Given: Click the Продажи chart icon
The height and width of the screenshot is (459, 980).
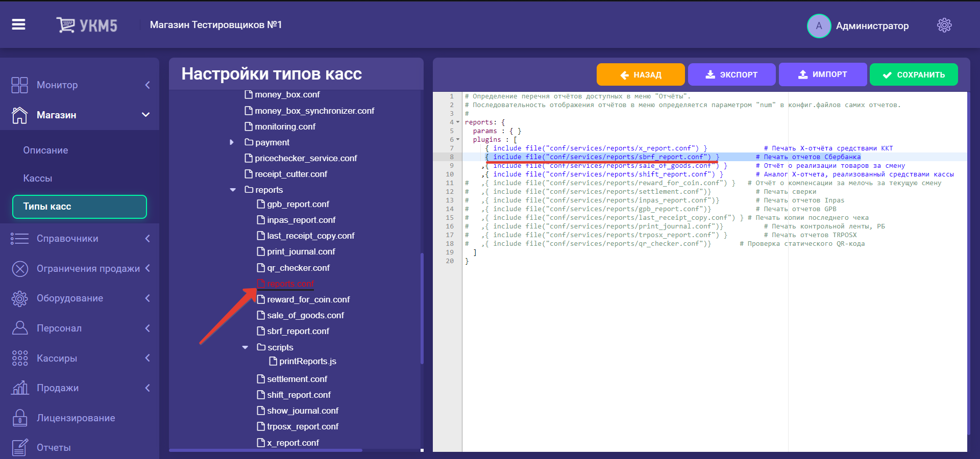Looking at the screenshot, I should 19,388.
